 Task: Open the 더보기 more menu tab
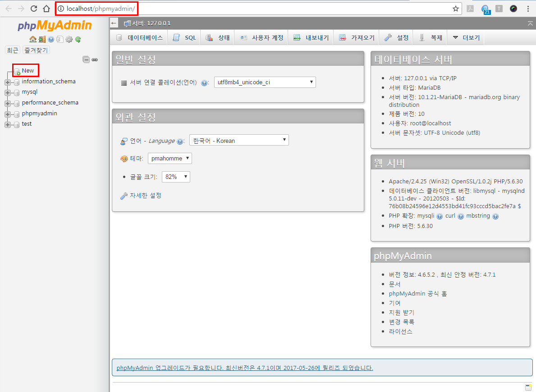466,37
